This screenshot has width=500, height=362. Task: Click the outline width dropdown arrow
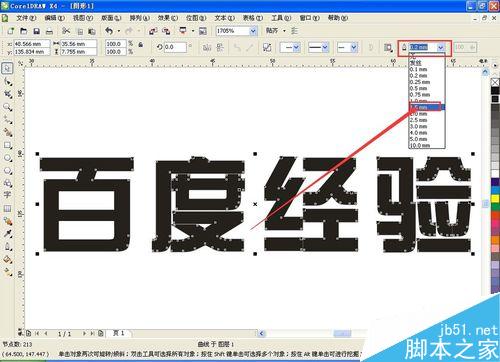[x=441, y=48]
